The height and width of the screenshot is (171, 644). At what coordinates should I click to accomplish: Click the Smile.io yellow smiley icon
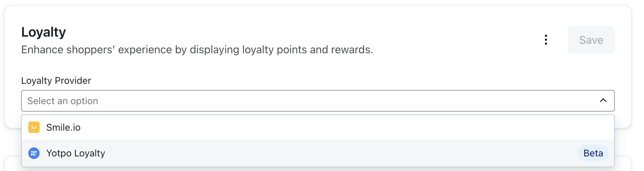[x=34, y=127]
